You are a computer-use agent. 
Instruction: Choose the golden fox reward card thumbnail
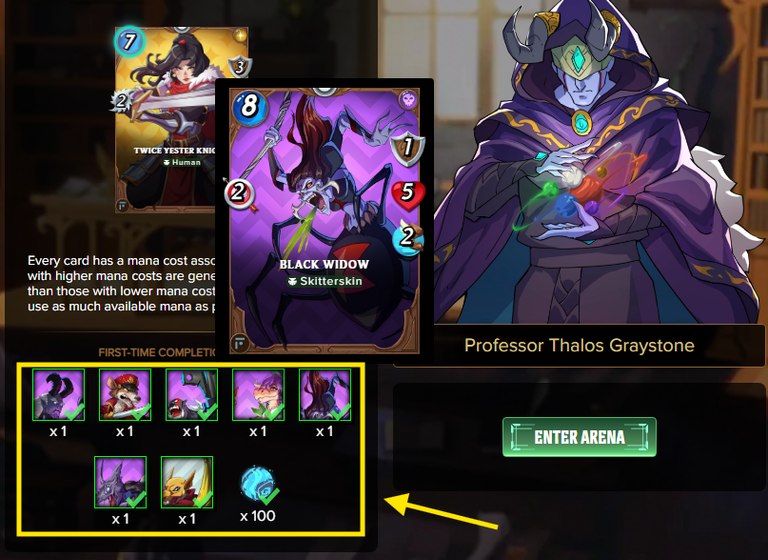pyautogui.click(x=187, y=482)
